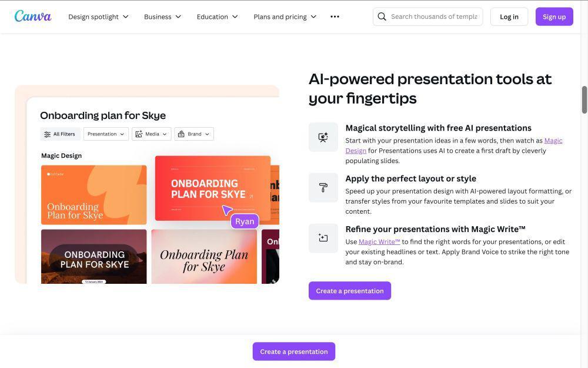Click the Magic Design presentation icon tile
The height and width of the screenshot is (368, 588).
(x=323, y=137)
